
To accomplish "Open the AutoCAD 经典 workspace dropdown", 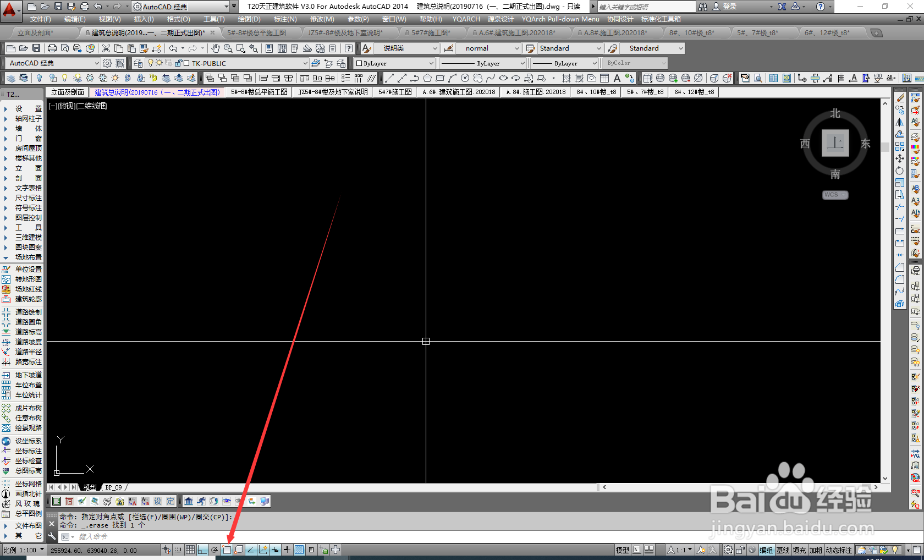I will [x=53, y=63].
